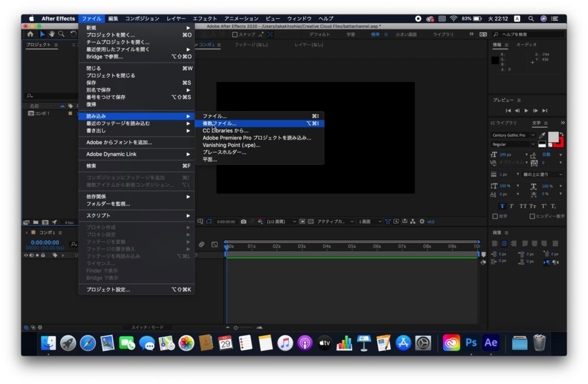Viewport: 588px width, 384px height.
Task: Open the 線の上に塗り stroke option dropdown
Action: coord(543,174)
